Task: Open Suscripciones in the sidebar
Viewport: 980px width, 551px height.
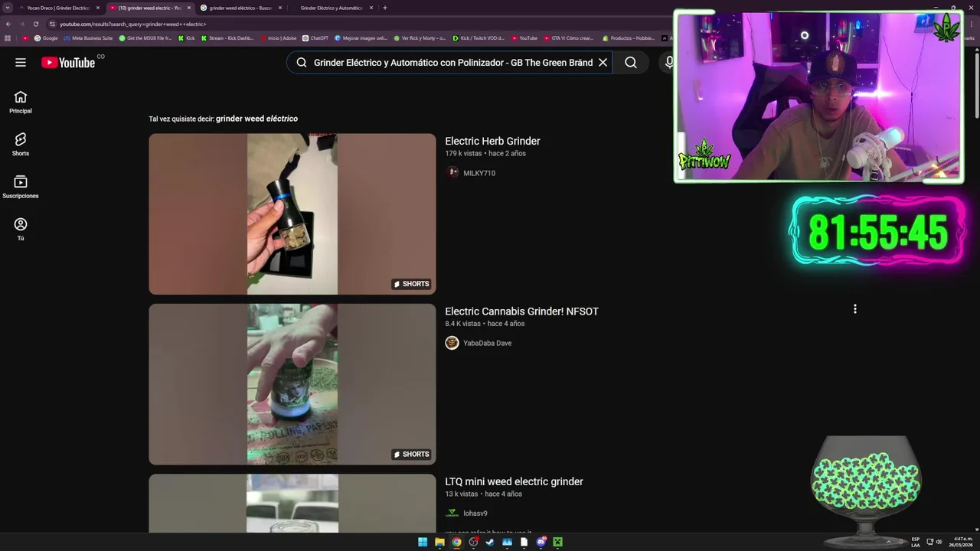Action: [x=21, y=187]
